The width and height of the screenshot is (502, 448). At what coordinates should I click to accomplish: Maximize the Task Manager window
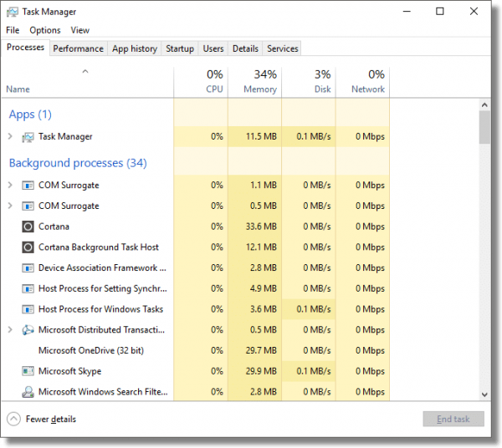[x=440, y=12]
